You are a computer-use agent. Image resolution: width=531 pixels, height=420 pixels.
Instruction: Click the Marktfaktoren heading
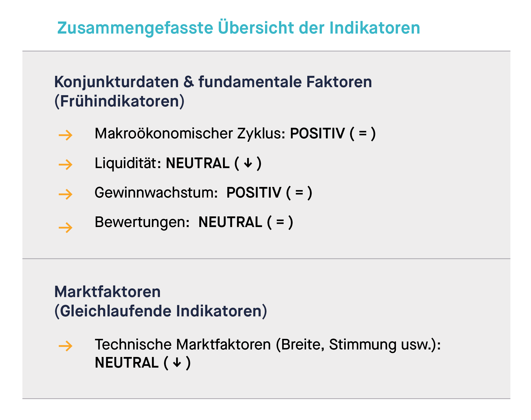107,292
